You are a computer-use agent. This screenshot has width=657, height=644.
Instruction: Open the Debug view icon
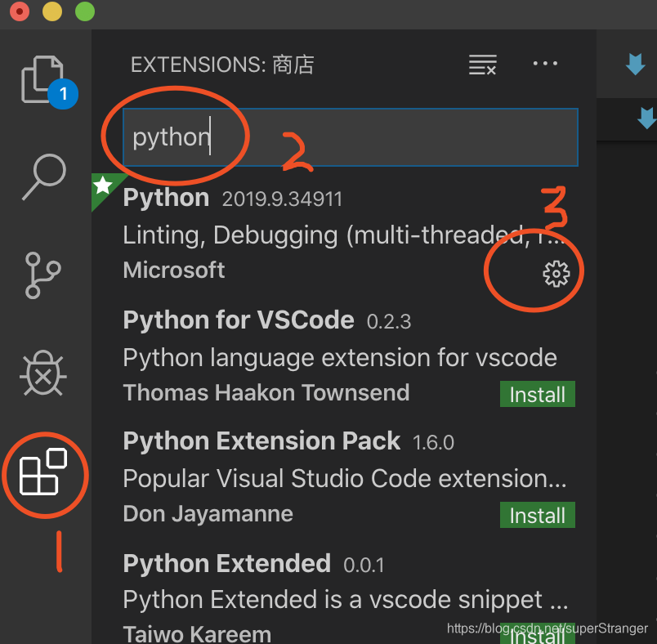click(x=43, y=373)
